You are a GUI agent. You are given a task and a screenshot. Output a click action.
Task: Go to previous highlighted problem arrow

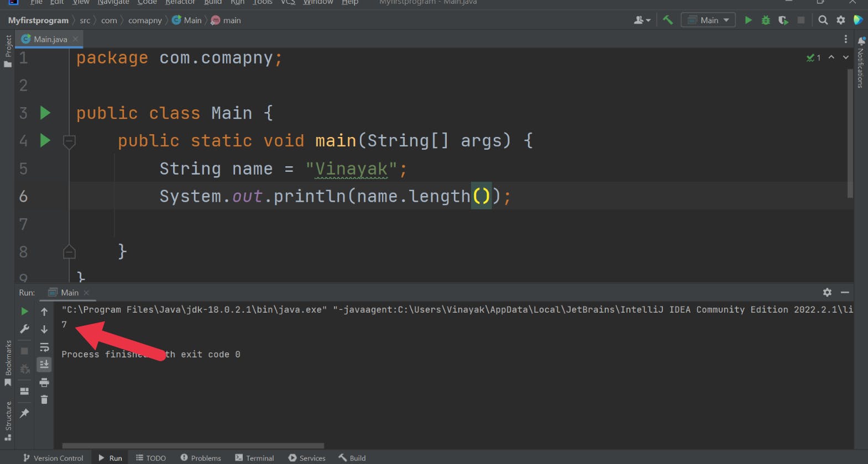pyautogui.click(x=831, y=57)
